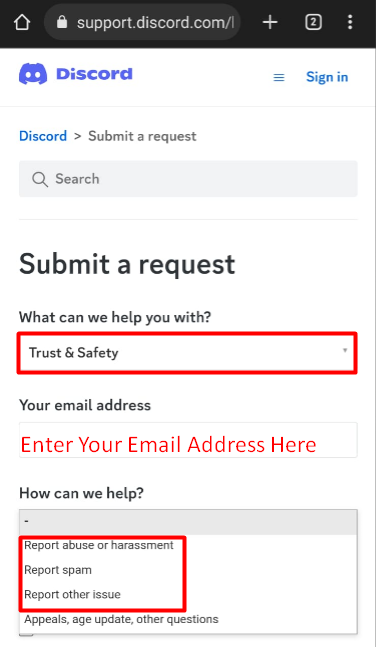The height and width of the screenshot is (647, 376).
Task: Click the Search input field
Action: coord(188,179)
